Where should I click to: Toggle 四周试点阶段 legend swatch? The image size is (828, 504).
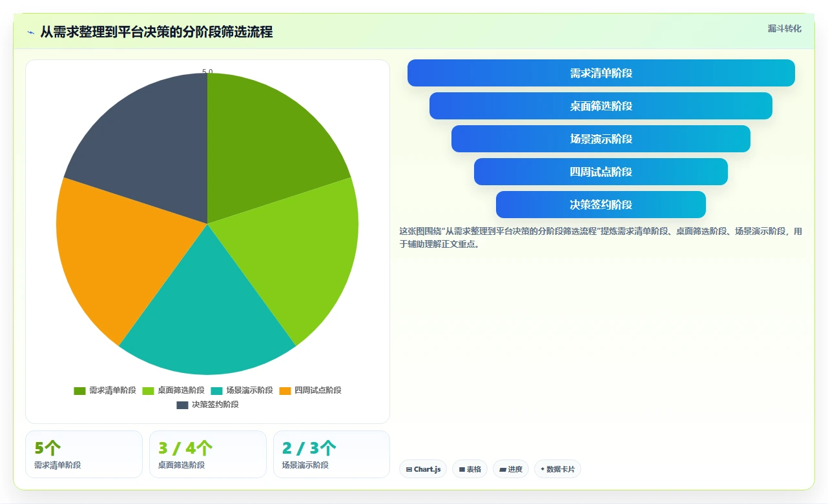click(285, 390)
